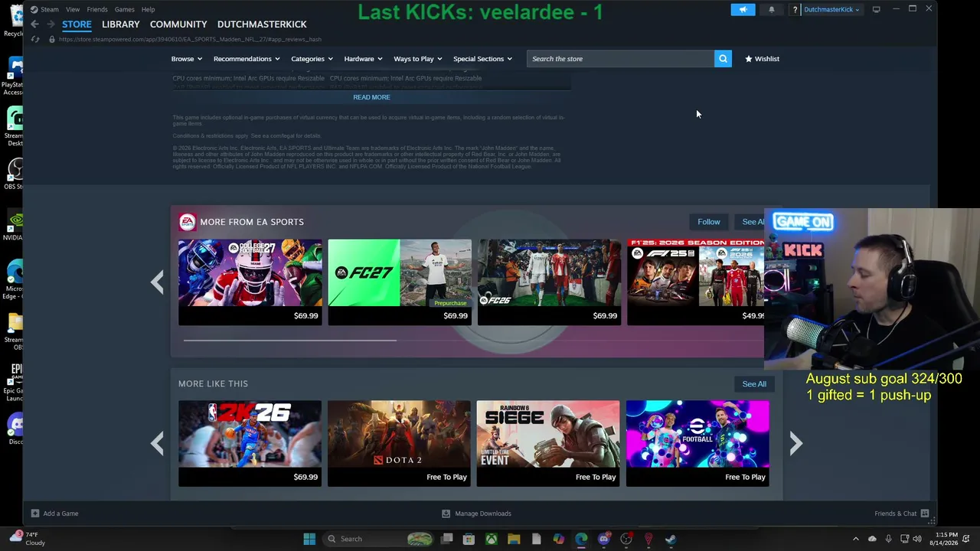Open the Ways to Play dropdown
The width and height of the screenshot is (980, 551).
tap(418, 59)
